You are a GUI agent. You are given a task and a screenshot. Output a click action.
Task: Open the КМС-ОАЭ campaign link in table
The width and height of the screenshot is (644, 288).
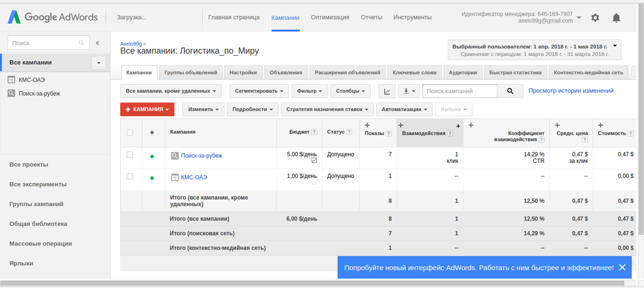194,177
